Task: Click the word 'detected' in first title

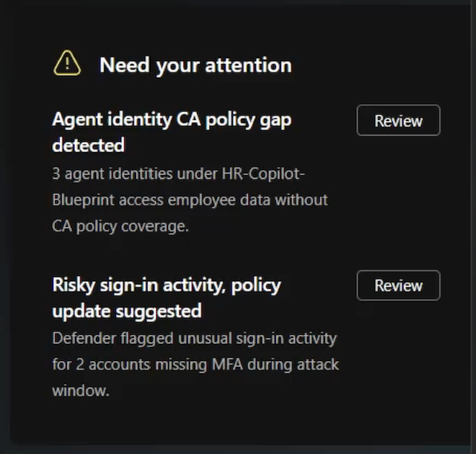Action: coord(89,145)
